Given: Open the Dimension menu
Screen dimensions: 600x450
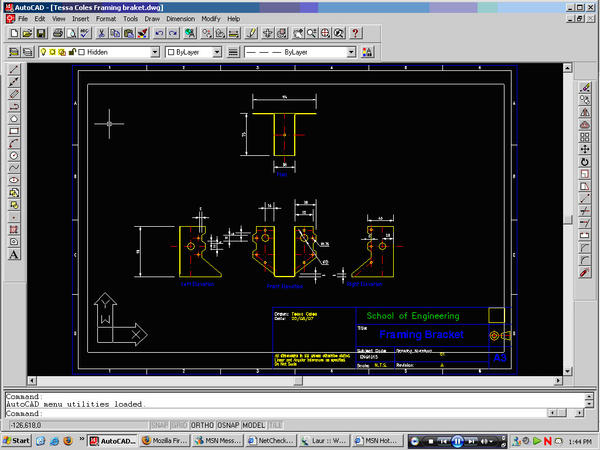Looking at the screenshot, I should tap(181, 19).
